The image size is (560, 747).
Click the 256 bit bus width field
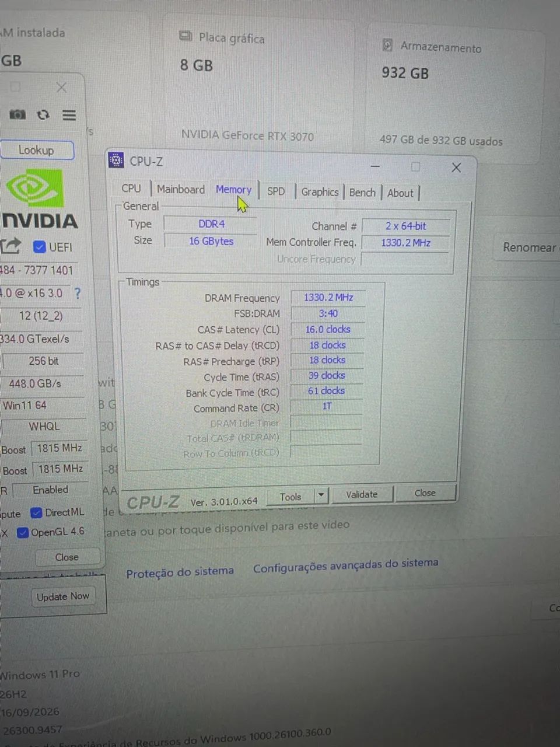(43, 361)
